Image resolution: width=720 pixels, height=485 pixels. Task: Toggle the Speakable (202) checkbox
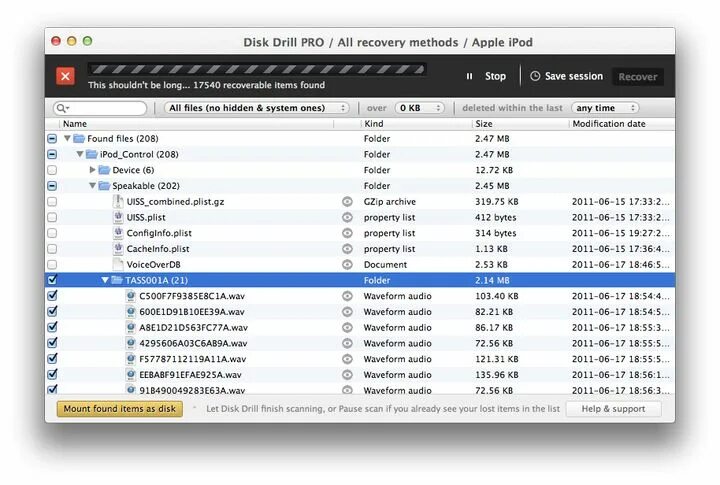[52, 186]
